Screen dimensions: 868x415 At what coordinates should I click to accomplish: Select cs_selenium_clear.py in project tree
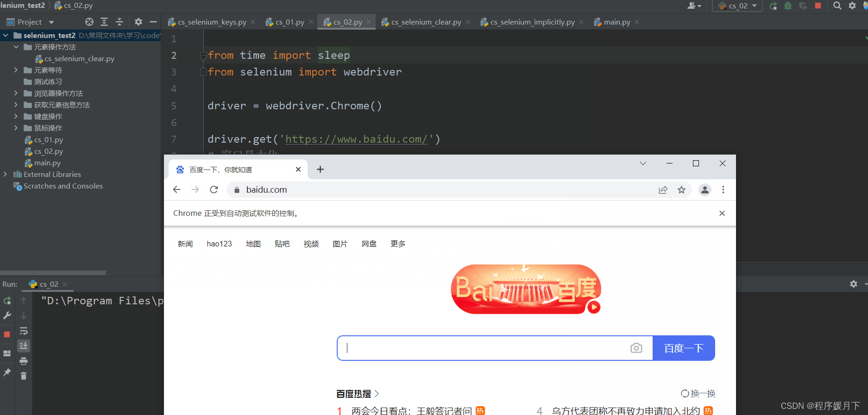tap(75, 59)
